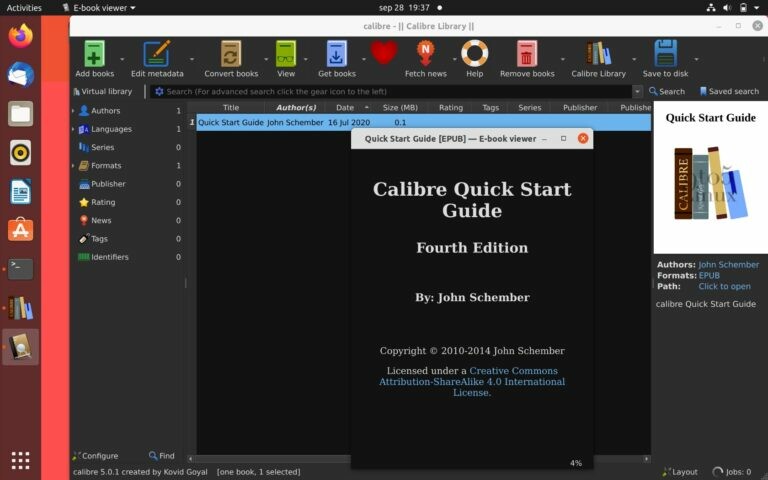Click the Fetch news icon
Screen dimensions: 768x480
tap(427, 54)
